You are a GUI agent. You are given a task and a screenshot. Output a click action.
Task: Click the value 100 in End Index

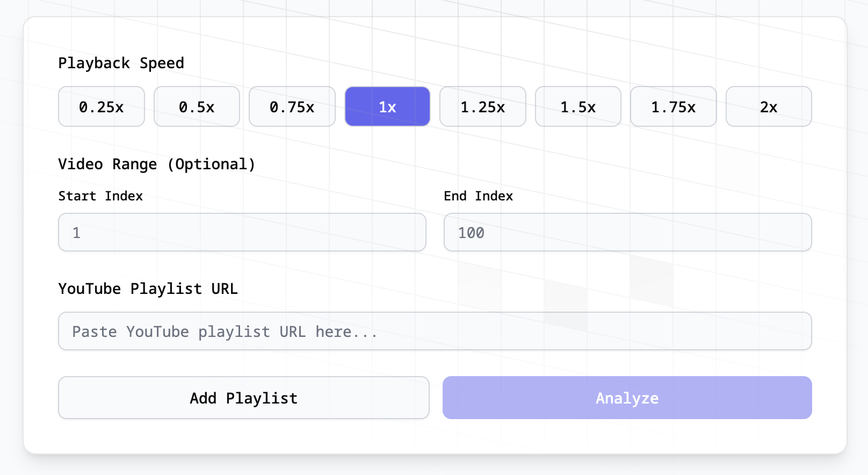click(471, 232)
